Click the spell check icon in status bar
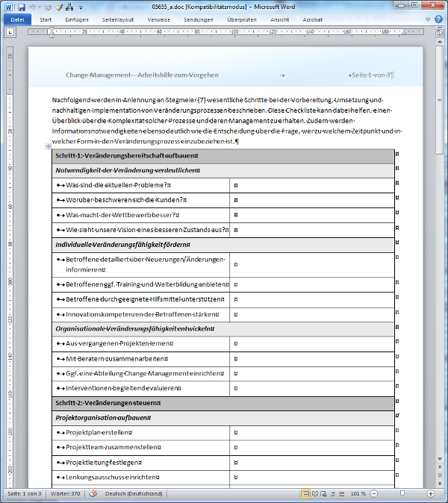This screenshot has height=503, width=448. (x=93, y=494)
